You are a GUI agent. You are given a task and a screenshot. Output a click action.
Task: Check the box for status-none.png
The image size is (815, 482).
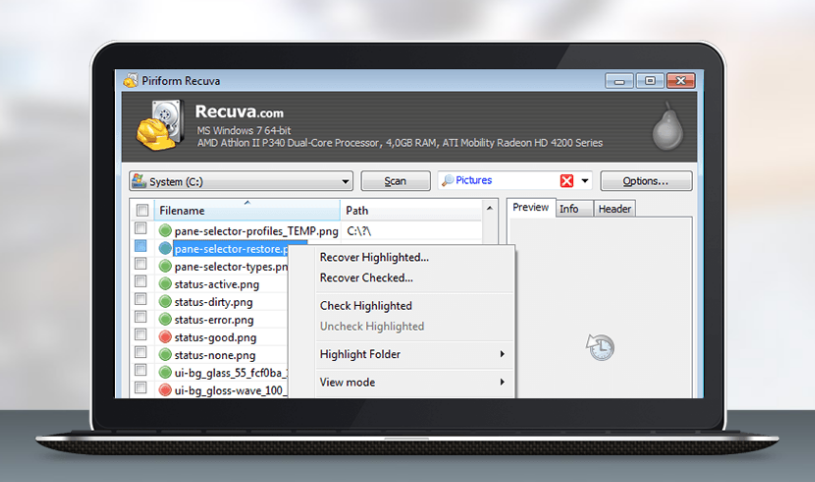click(x=140, y=352)
